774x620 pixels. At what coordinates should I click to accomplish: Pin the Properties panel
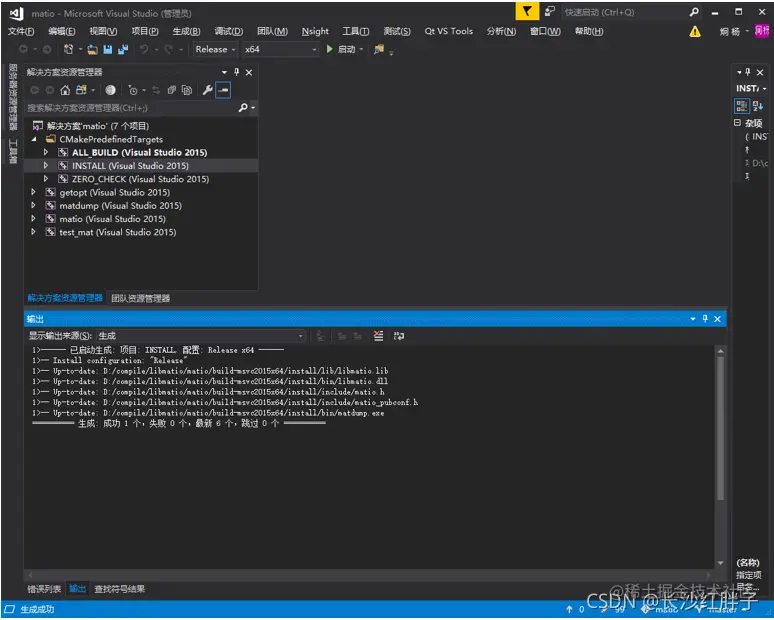pyautogui.click(x=748, y=72)
